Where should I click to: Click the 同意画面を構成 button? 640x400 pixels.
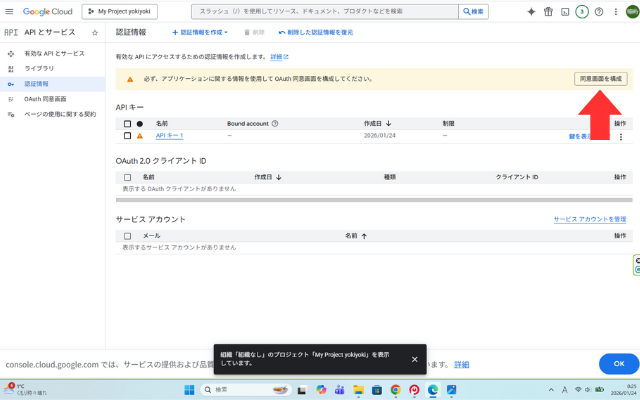(600, 78)
